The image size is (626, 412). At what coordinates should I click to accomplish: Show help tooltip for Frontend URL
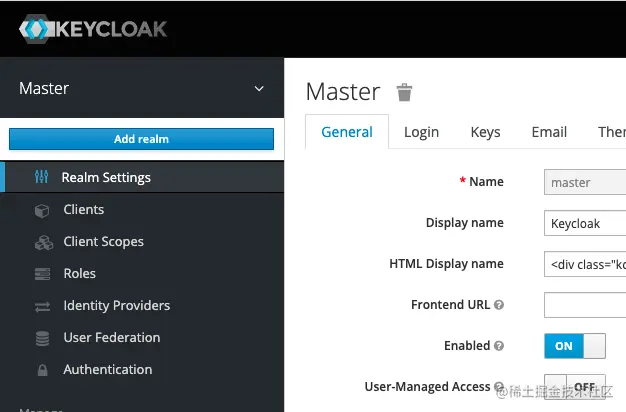point(499,305)
